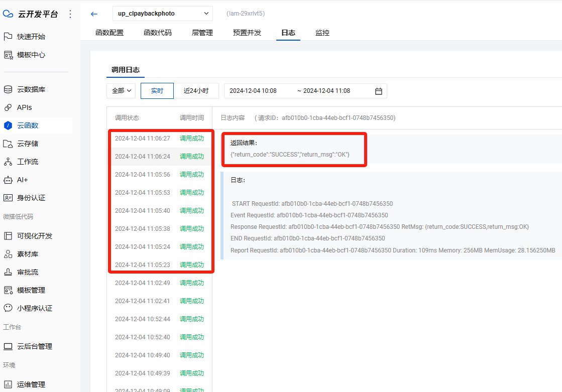Screen dimensions: 562x392
Task: Click the 审批流 stamp icon
Action: coord(8,272)
